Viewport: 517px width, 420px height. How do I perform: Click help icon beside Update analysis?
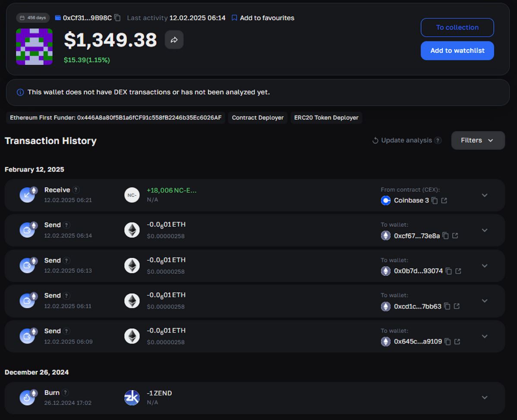click(438, 140)
